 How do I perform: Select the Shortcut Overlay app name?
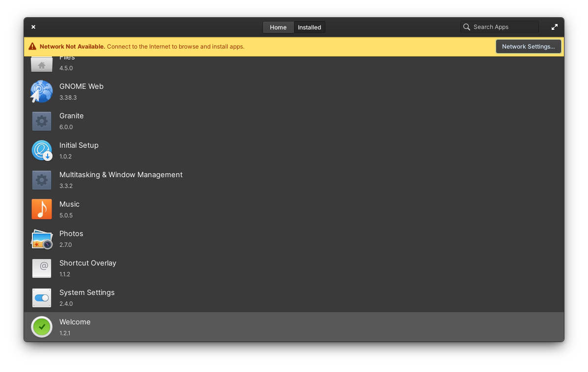88,263
